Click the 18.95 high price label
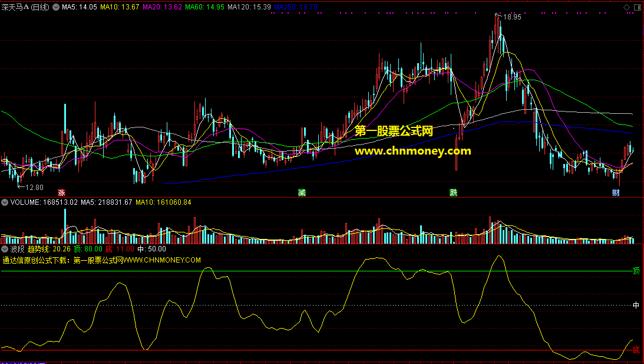Screen dimensions: 644x364 point(512,17)
